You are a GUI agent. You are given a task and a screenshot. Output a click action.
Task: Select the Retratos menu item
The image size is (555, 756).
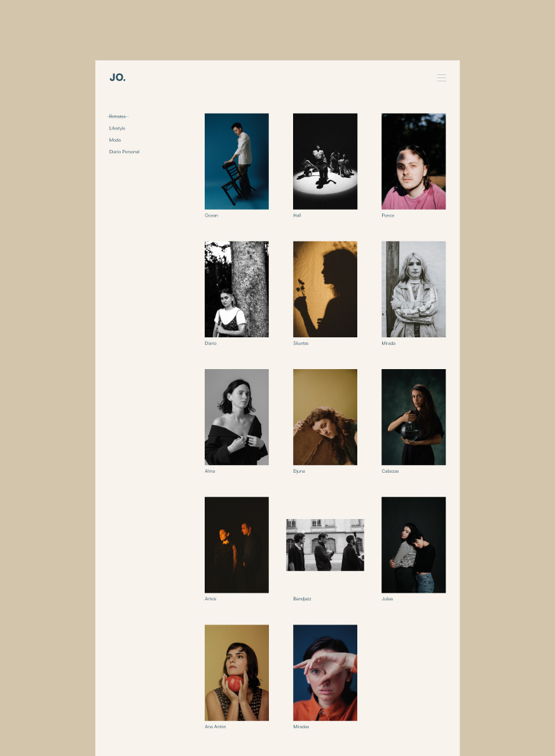pyautogui.click(x=117, y=117)
